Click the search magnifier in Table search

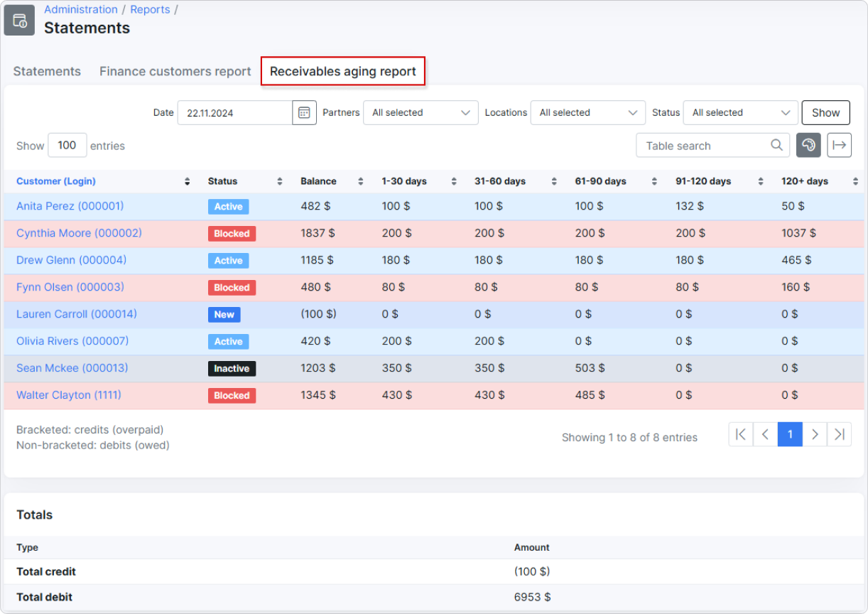point(776,145)
